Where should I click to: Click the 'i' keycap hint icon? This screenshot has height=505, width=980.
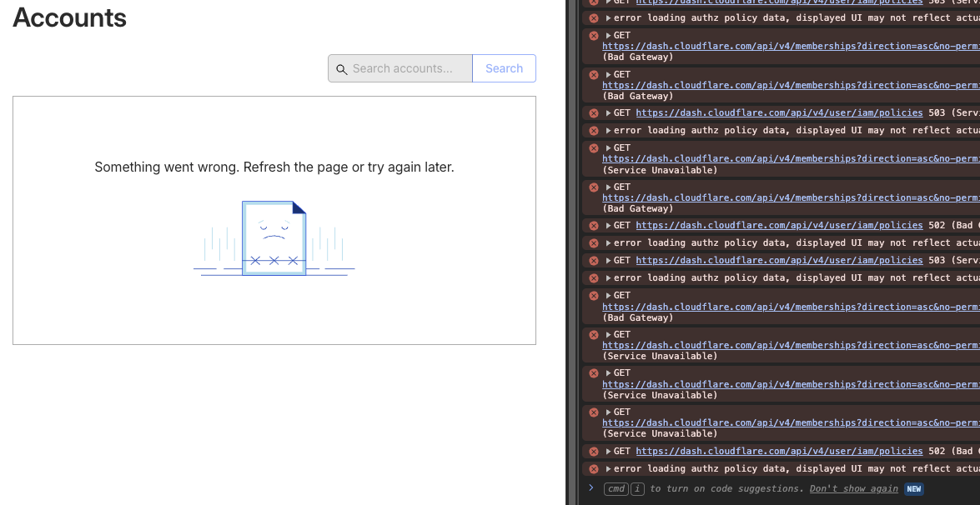(636, 489)
